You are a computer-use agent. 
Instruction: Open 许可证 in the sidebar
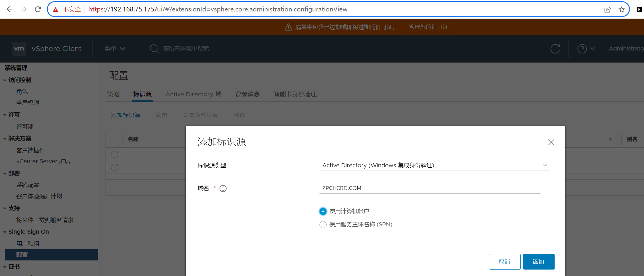[25, 127]
